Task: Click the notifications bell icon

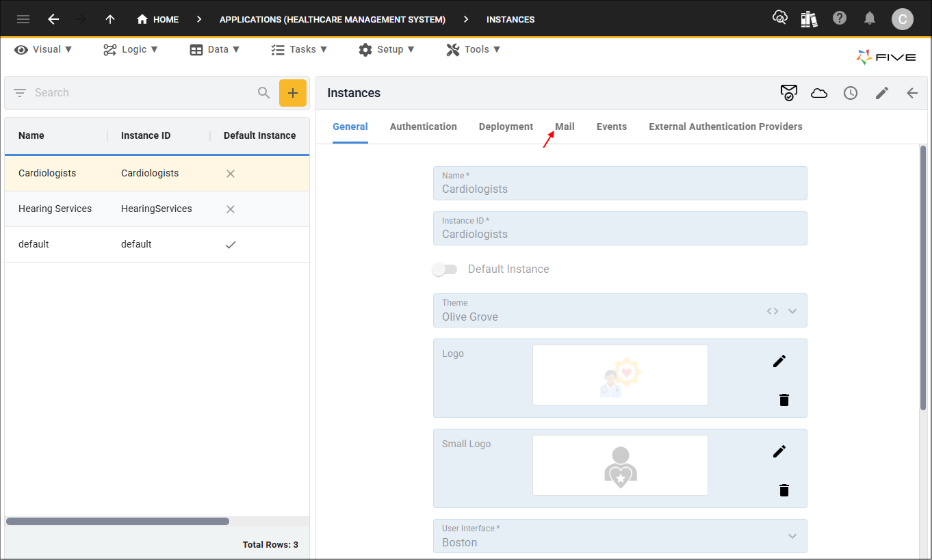Action: click(x=870, y=18)
